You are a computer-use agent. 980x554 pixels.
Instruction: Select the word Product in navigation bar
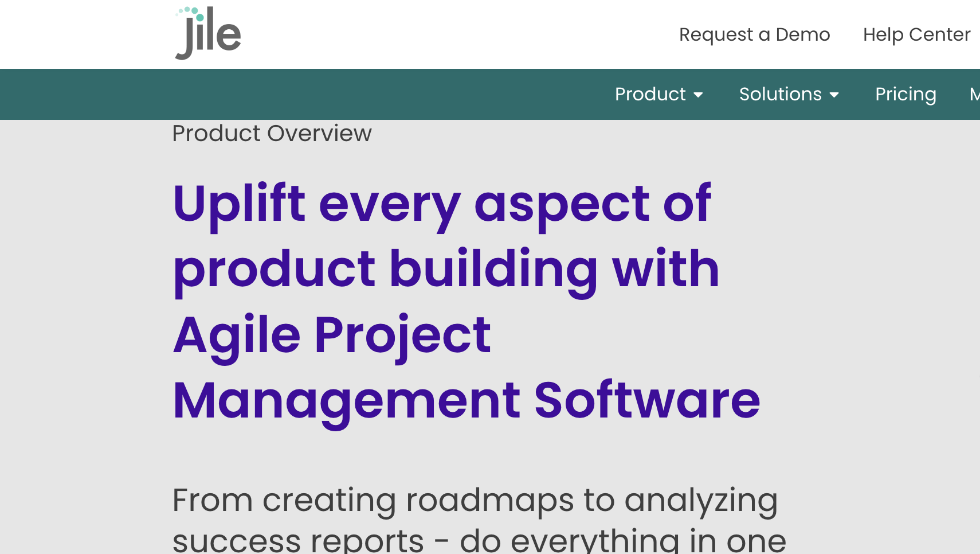(650, 94)
